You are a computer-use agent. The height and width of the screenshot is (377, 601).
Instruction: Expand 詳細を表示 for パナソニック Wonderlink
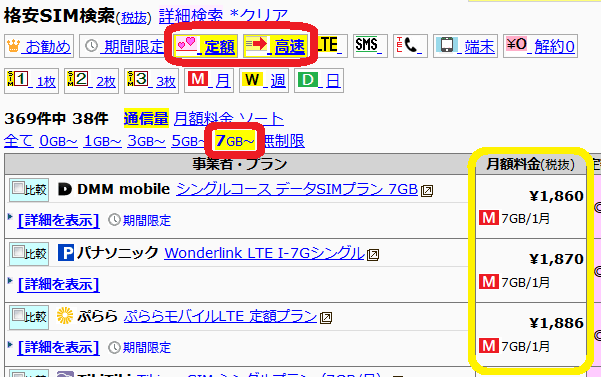click(58, 284)
